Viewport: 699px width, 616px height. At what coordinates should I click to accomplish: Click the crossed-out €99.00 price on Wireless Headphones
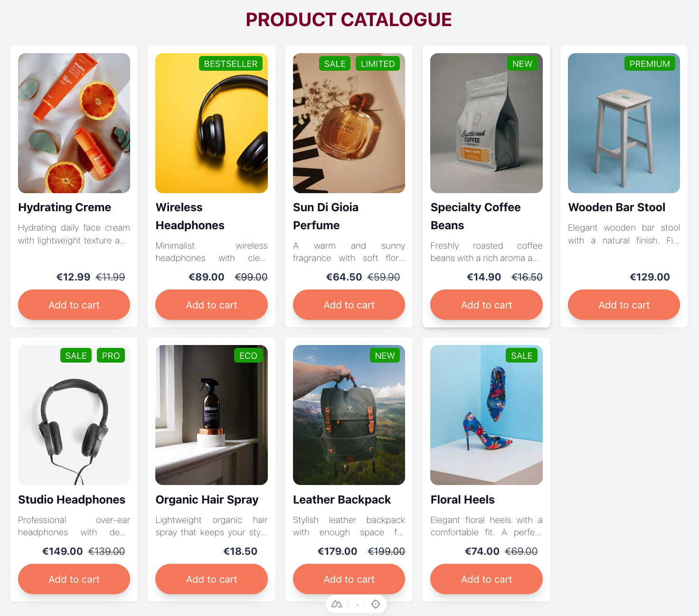pos(250,277)
